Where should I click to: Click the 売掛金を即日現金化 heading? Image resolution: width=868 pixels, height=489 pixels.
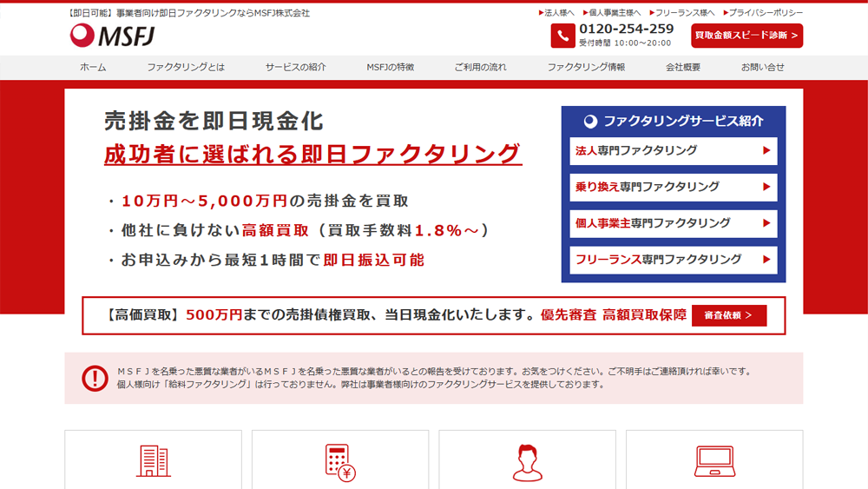[214, 121]
